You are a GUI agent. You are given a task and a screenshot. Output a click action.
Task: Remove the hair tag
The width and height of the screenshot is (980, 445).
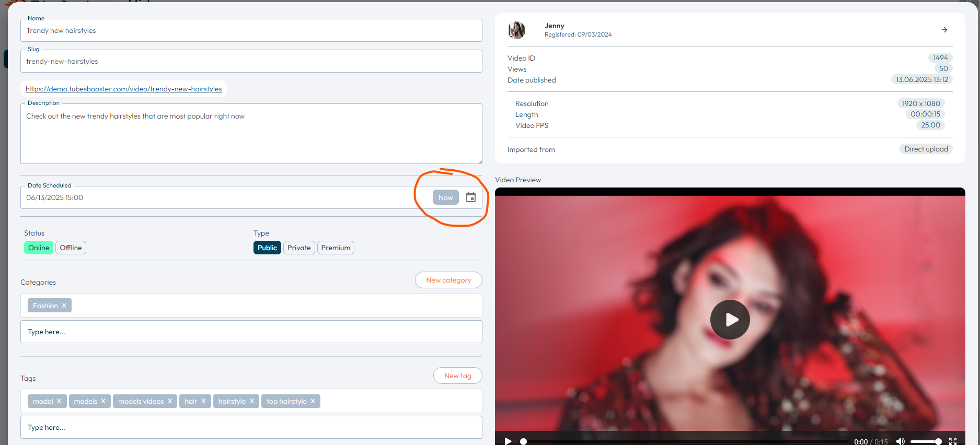pos(203,401)
